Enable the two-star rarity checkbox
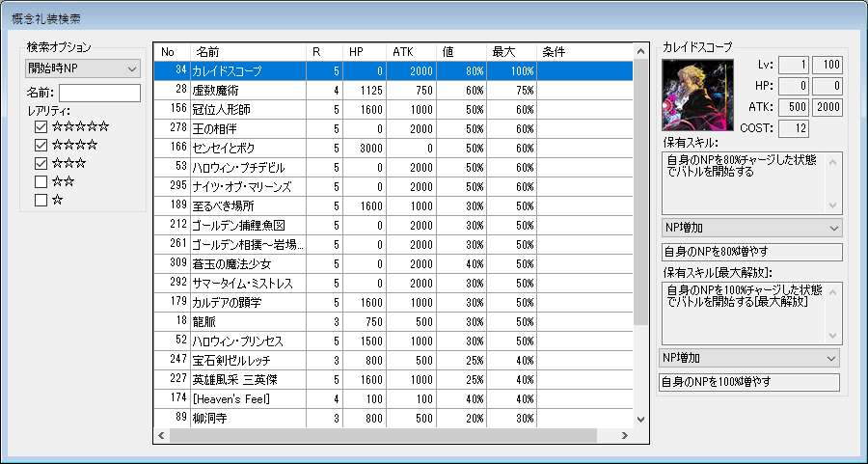The image size is (868, 464). (41, 181)
